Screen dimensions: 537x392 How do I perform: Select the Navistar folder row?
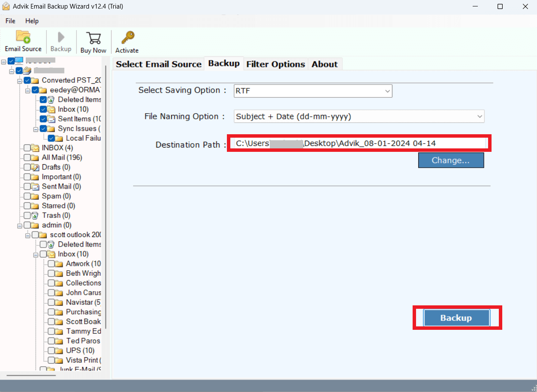click(x=83, y=302)
